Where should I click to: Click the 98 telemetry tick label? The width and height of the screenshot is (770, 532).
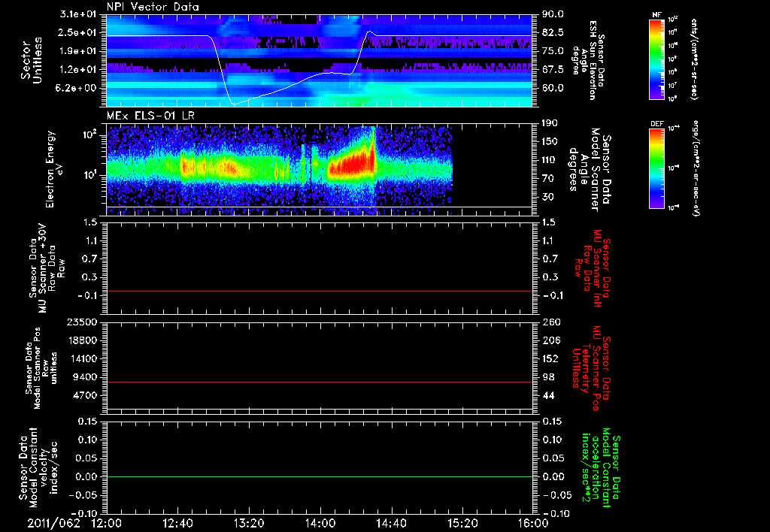tap(548, 377)
